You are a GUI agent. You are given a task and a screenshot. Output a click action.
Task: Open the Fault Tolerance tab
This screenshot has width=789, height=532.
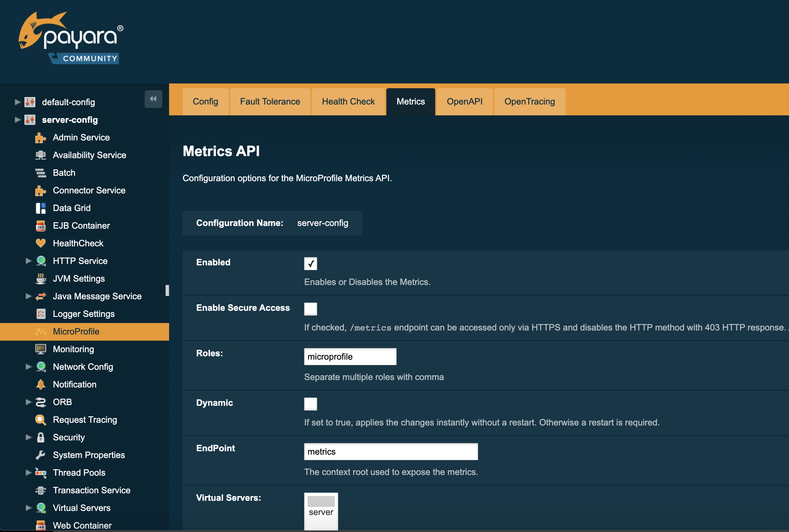[x=270, y=101]
